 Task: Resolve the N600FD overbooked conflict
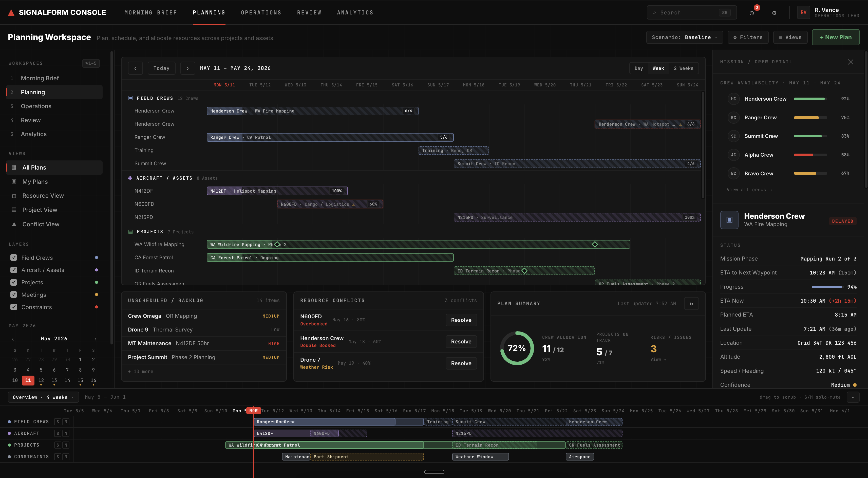461,320
